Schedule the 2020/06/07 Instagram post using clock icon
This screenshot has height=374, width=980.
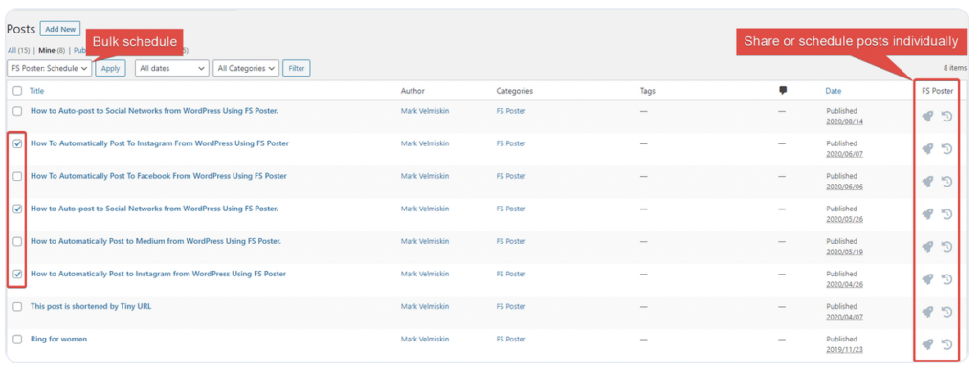pyautogui.click(x=947, y=148)
